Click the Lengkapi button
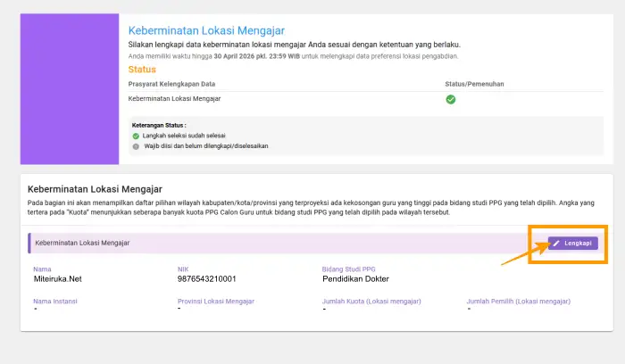 tap(573, 244)
